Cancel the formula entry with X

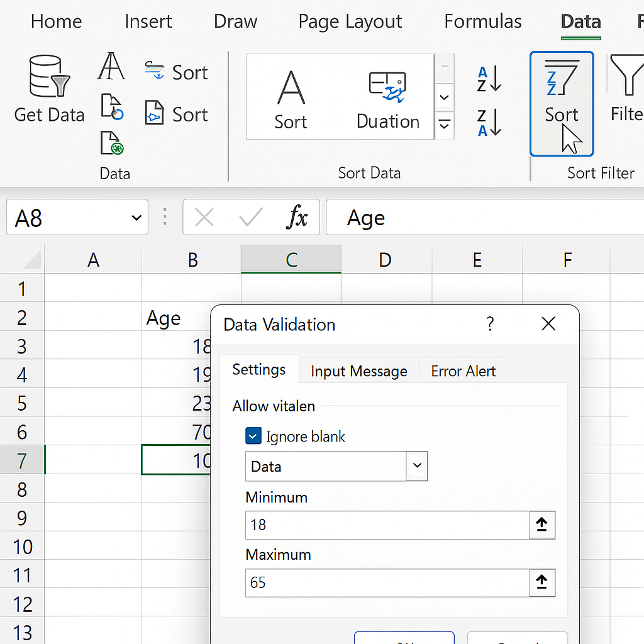(204, 217)
